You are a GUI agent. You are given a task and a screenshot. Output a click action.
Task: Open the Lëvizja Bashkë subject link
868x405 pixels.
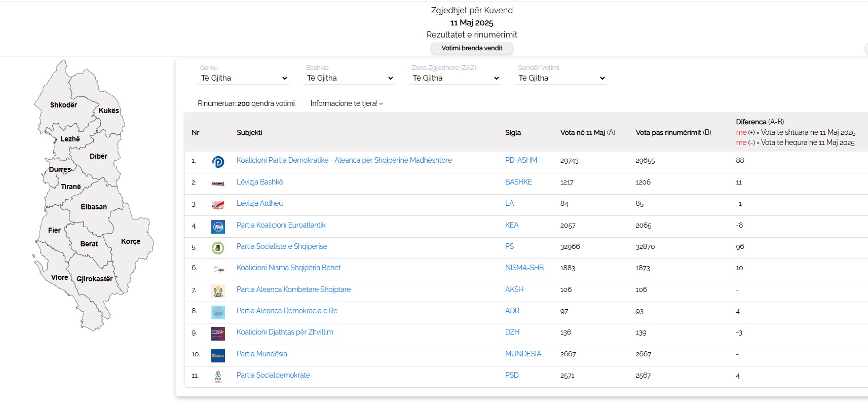tap(260, 182)
